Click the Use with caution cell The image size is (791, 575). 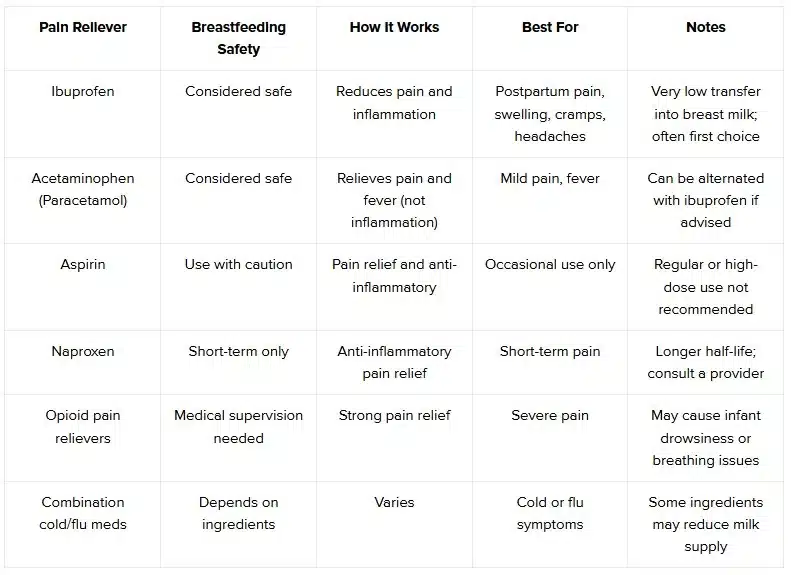click(238, 265)
